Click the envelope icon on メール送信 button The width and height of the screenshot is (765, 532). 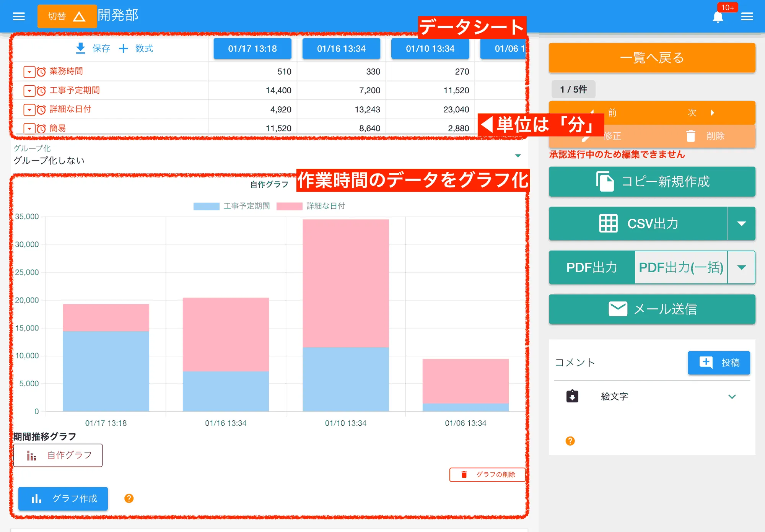tap(617, 309)
